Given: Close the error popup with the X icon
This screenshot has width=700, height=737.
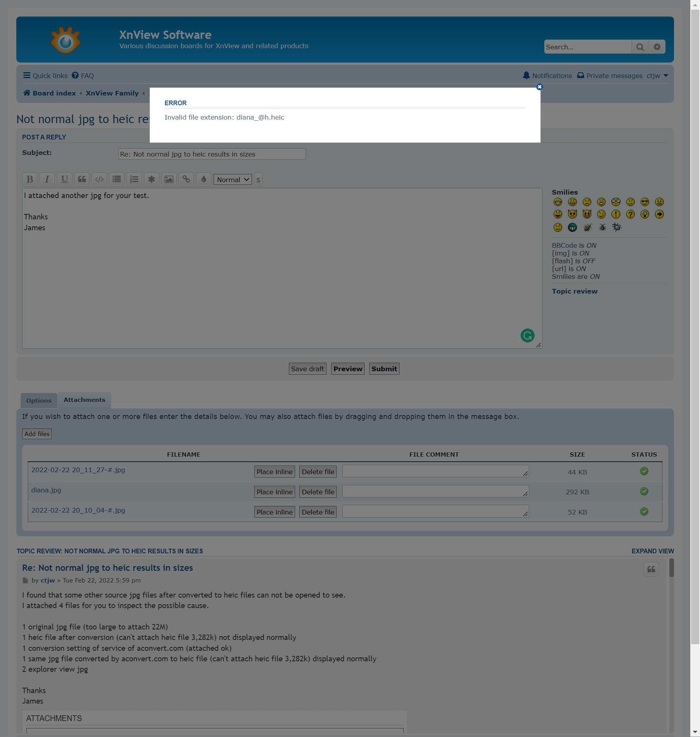Looking at the screenshot, I should (x=539, y=87).
